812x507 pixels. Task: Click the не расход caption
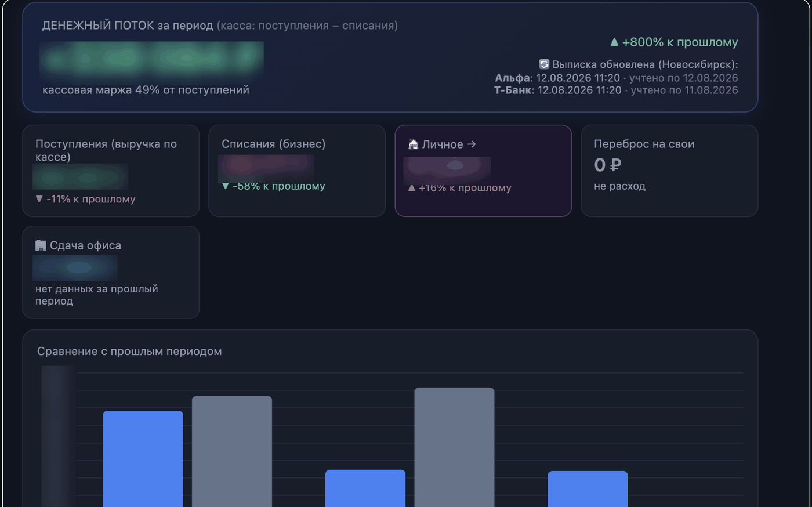[x=619, y=186]
